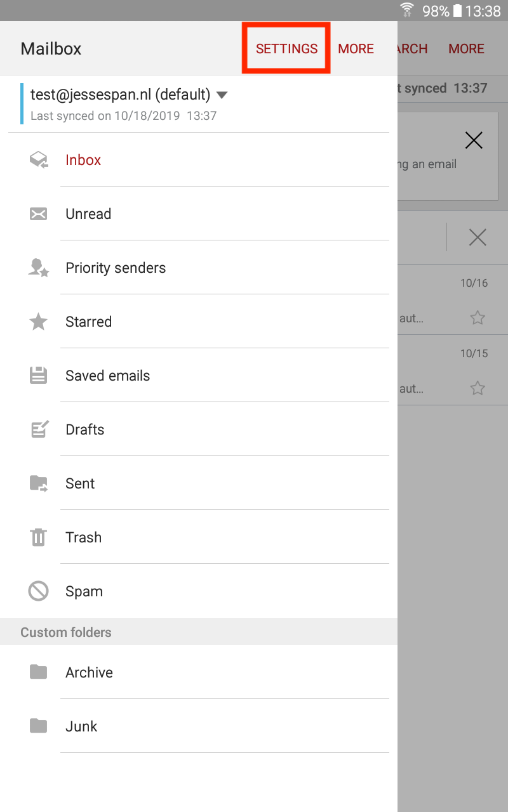
Task: Tap the 10/15 date in email list
Action: click(474, 353)
